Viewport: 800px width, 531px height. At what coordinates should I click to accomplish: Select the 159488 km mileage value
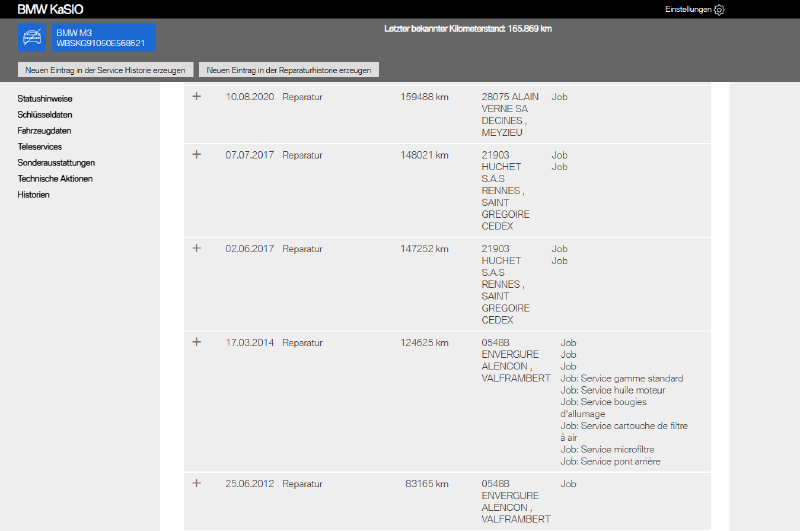click(x=424, y=97)
